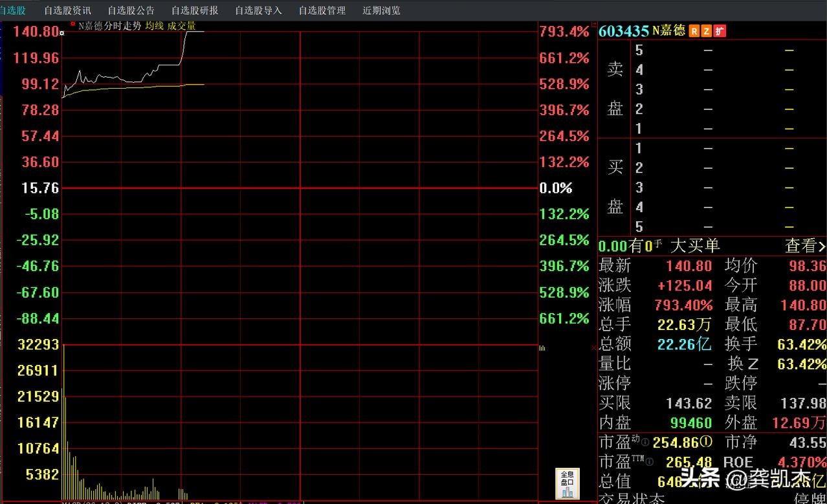The image size is (827, 504).
Task: Click the 最低 value 87.70
Action: point(808,324)
